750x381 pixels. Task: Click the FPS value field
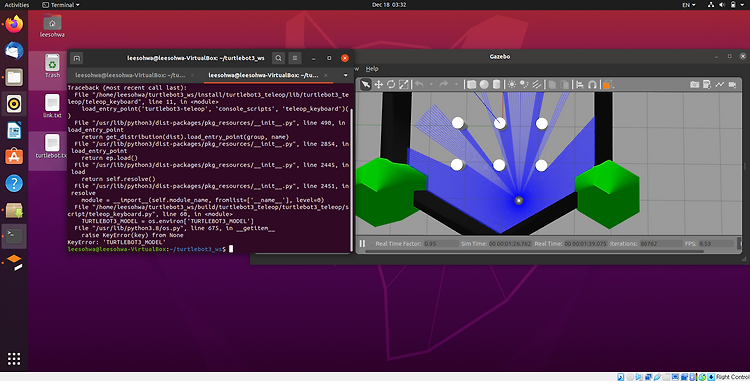(716, 244)
